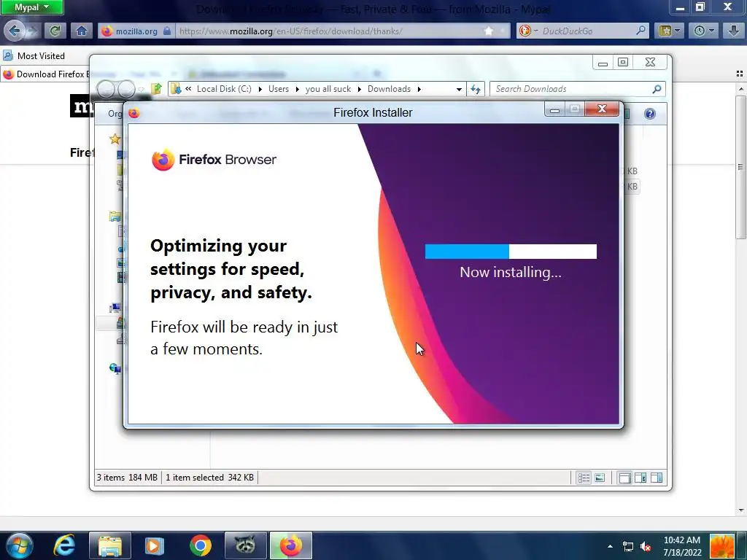The image size is (747, 560).
Task: Click mozilla.org site identity badge
Action: click(136, 31)
